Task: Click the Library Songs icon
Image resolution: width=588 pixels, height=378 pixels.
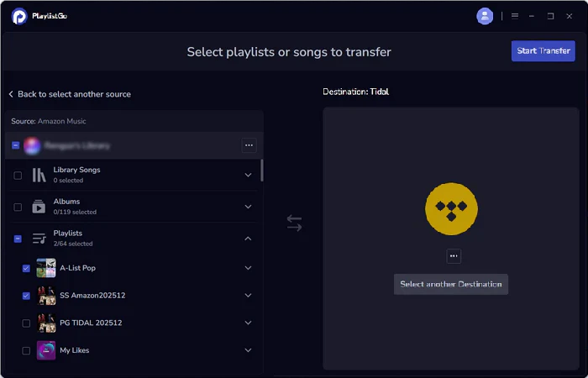Action: pos(39,175)
